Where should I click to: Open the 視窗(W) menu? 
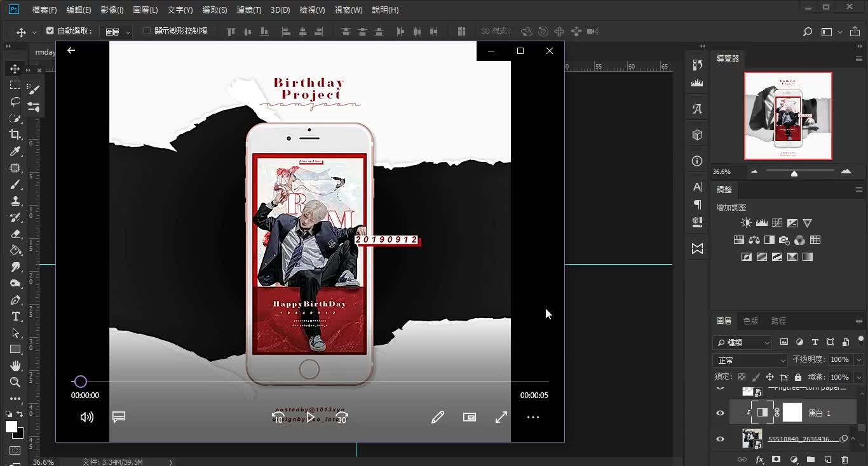coord(348,10)
